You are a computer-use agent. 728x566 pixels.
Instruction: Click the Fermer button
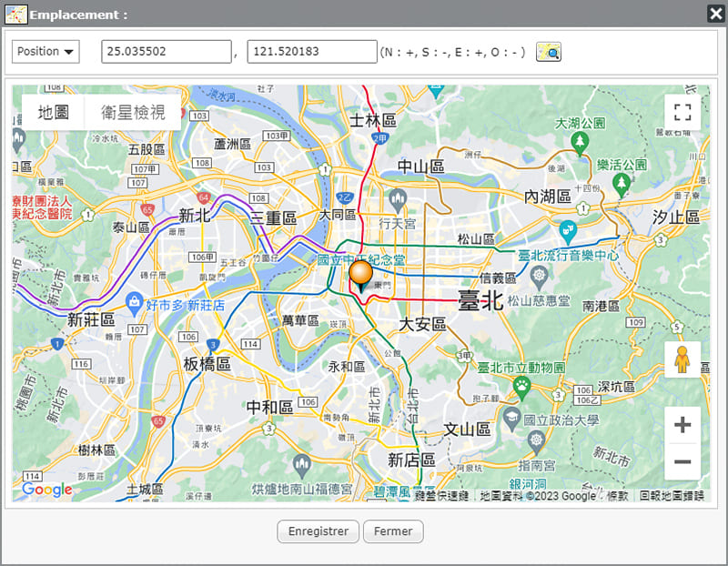(393, 531)
